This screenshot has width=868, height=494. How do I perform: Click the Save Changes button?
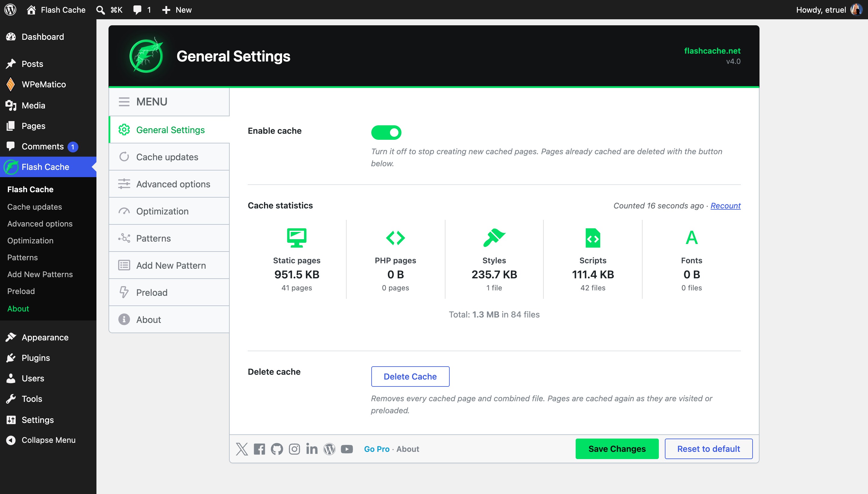tap(617, 449)
